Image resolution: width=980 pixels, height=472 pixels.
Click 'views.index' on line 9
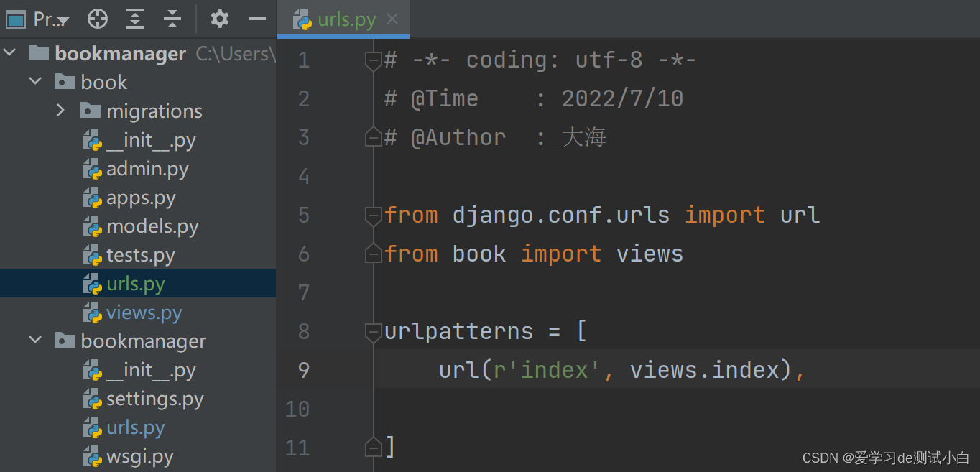pos(705,370)
